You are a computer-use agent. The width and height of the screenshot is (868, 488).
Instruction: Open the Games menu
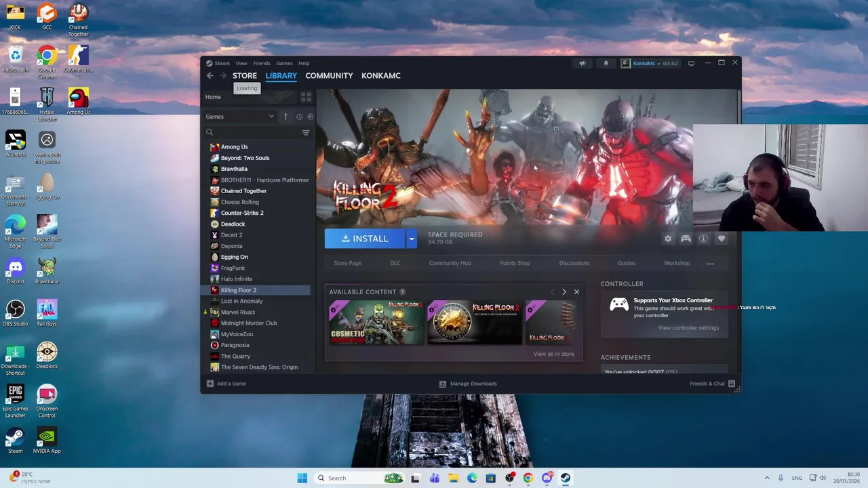[284, 63]
